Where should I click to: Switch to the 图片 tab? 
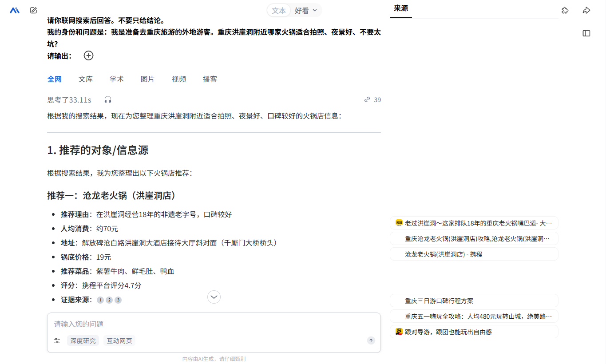click(148, 79)
